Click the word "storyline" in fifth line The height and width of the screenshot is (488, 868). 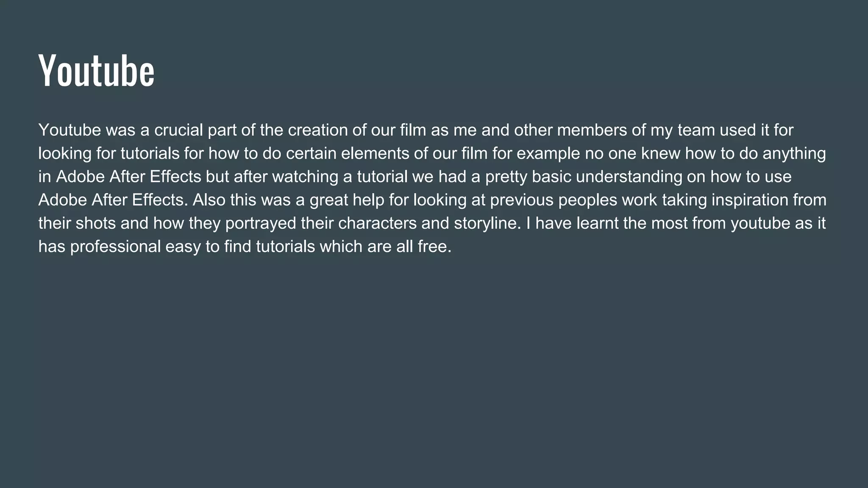coord(487,223)
